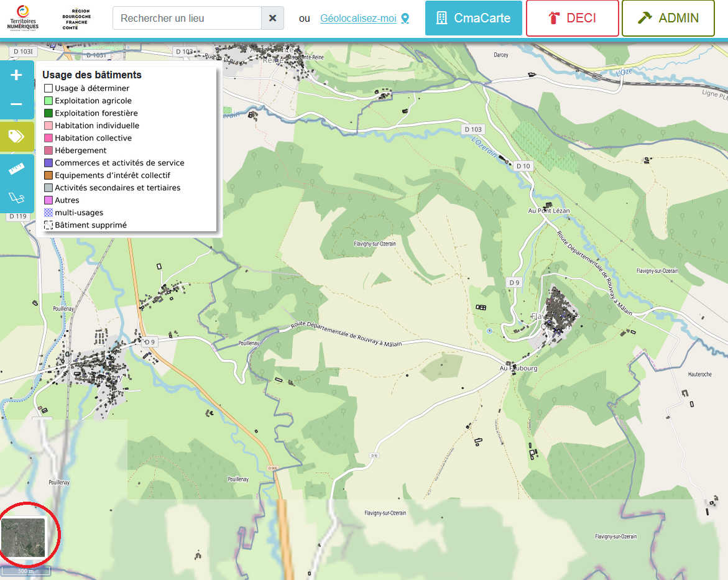728x580 pixels.
Task: Toggle the legend tag icon
Action: coord(17,136)
